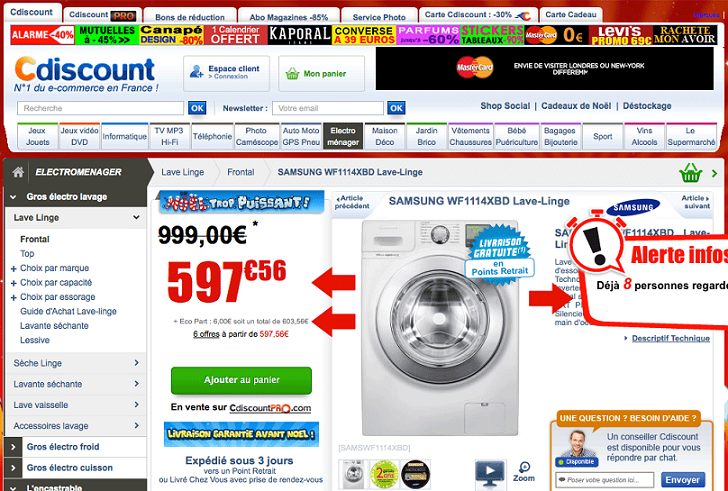This screenshot has height=491, width=728.
Task: Expand Choix par marque plus sign
Action: (x=13, y=269)
